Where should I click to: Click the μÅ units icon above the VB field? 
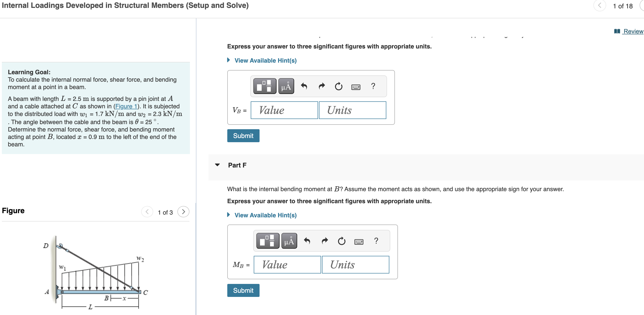286,86
